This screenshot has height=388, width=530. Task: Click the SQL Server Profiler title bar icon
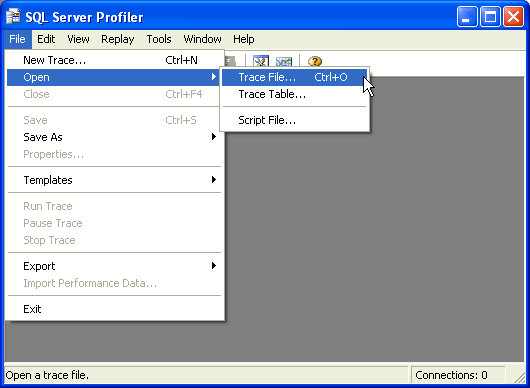13,16
